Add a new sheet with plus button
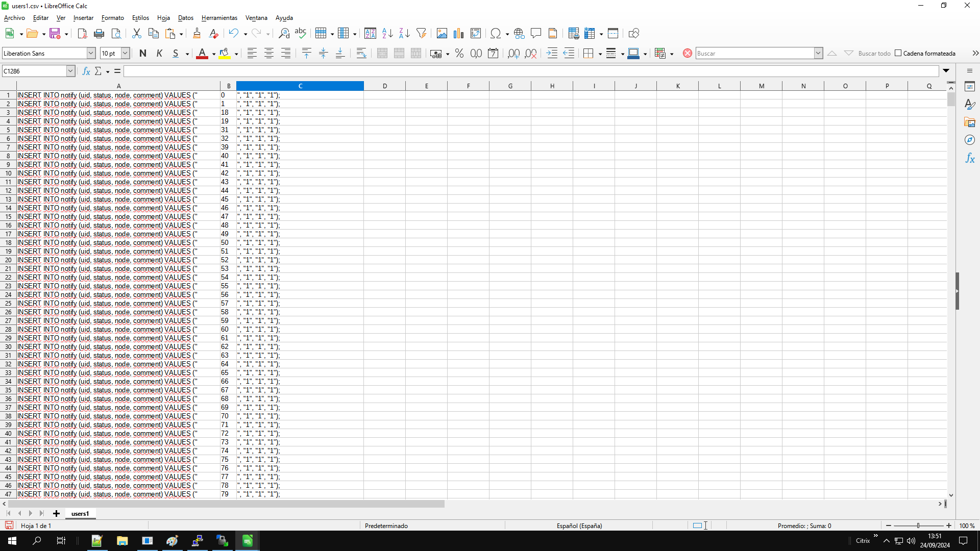 tap(56, 514)
